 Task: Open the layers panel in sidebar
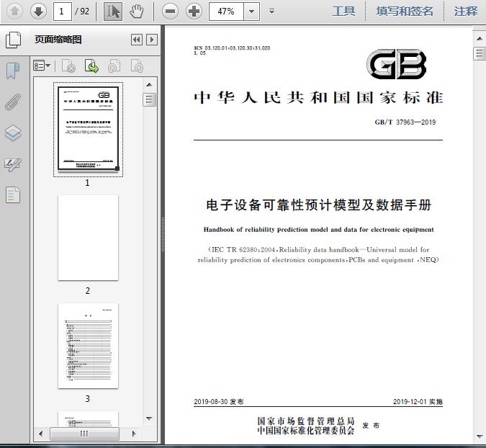13,133
